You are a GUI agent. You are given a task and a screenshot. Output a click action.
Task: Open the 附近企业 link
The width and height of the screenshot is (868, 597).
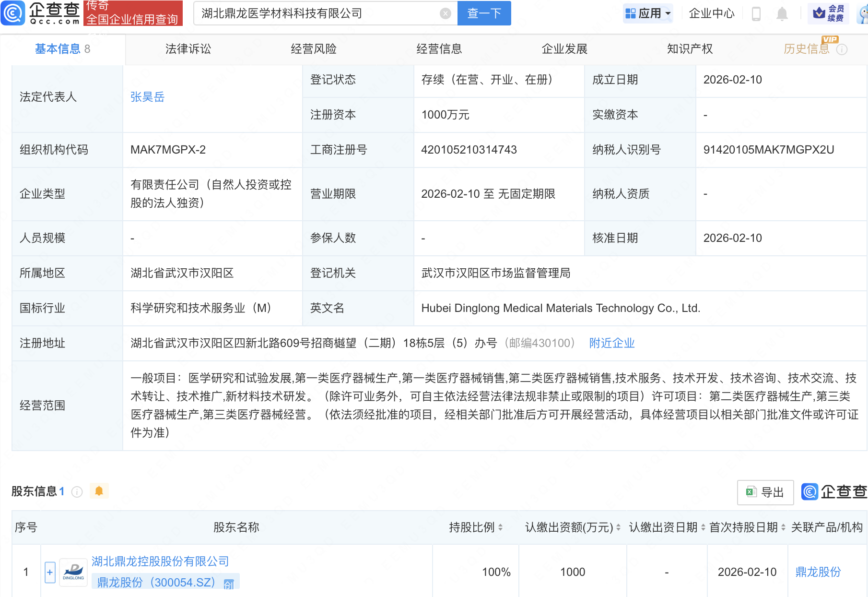click(611, 343)
